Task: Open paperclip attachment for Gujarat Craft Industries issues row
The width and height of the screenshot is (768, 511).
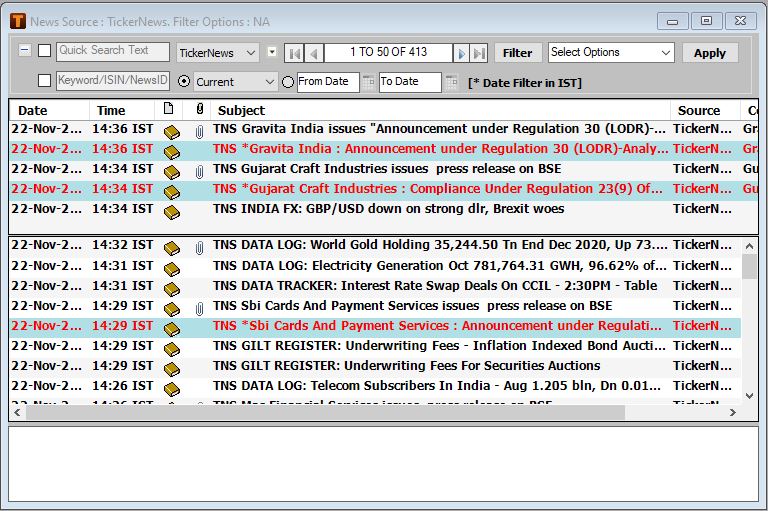Action: [199, 172]
